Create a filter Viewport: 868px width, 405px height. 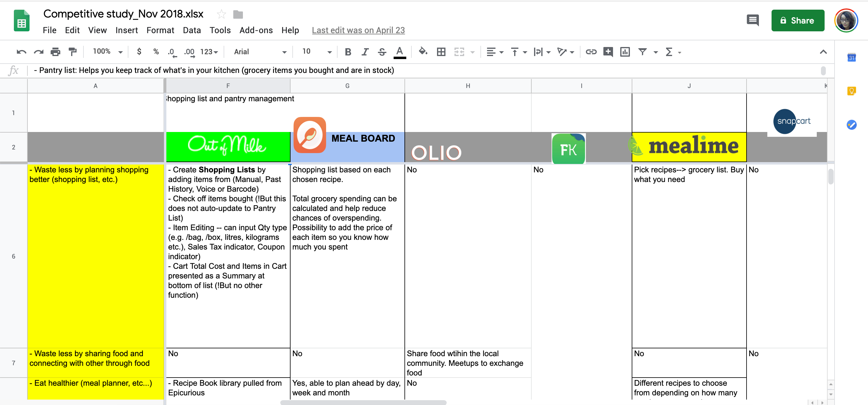tap(643, 52)
